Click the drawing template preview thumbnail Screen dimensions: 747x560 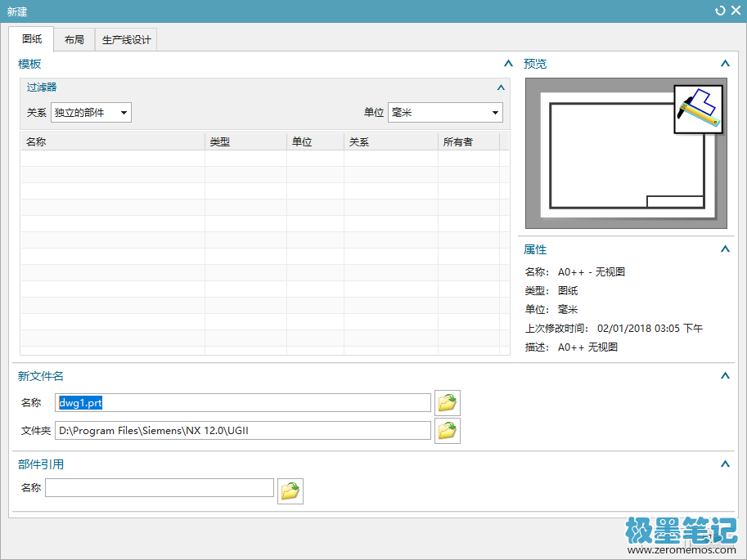(626, 153)
